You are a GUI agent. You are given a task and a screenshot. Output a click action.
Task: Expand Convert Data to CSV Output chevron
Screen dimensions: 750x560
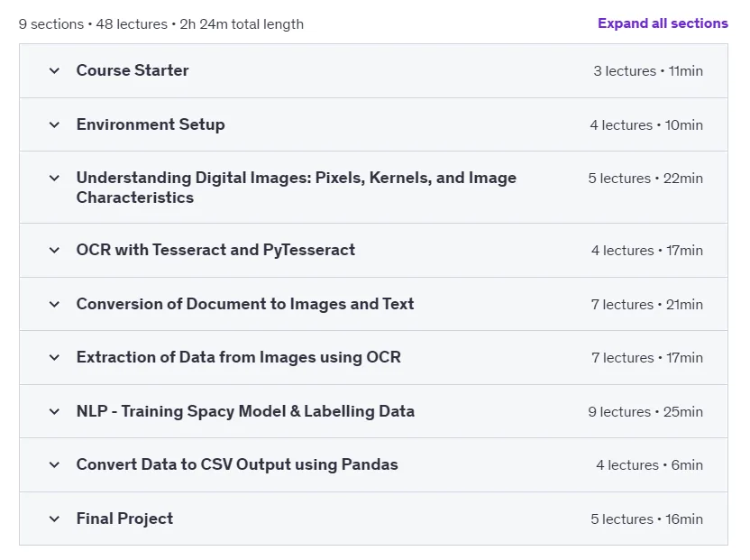54,464
